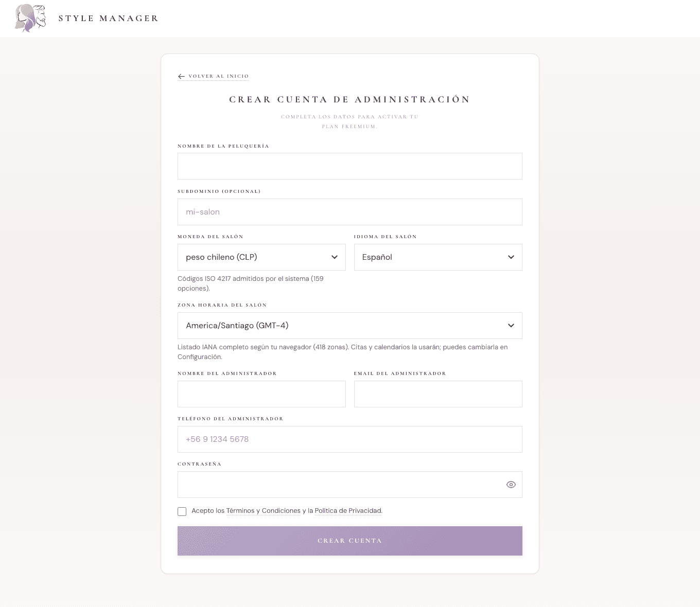
Task: Click into the Email del Administrador field
Action: click(x=437, y=394)
